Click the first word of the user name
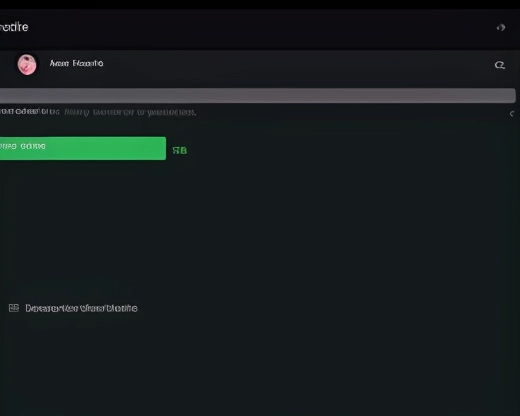 59,63
